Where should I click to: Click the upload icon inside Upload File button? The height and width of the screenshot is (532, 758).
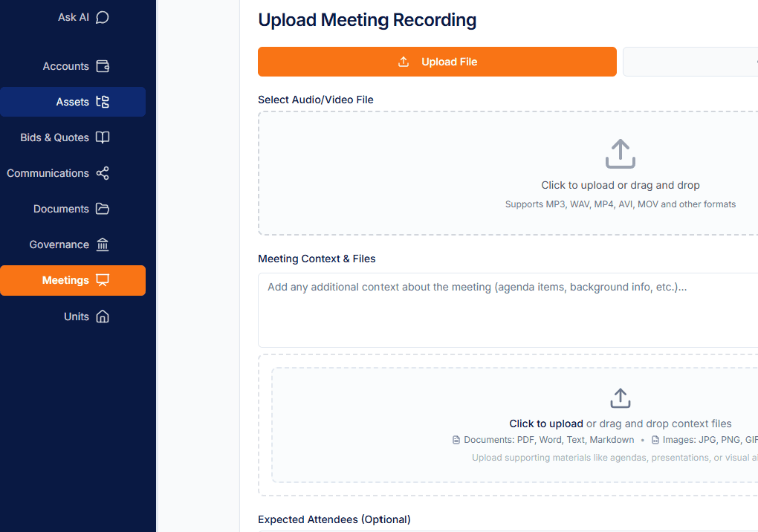click(x=404, y=62)
